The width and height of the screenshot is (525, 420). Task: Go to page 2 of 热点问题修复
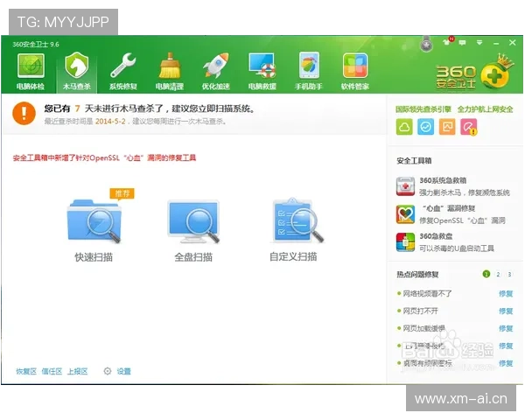click(x=498, y=274)
